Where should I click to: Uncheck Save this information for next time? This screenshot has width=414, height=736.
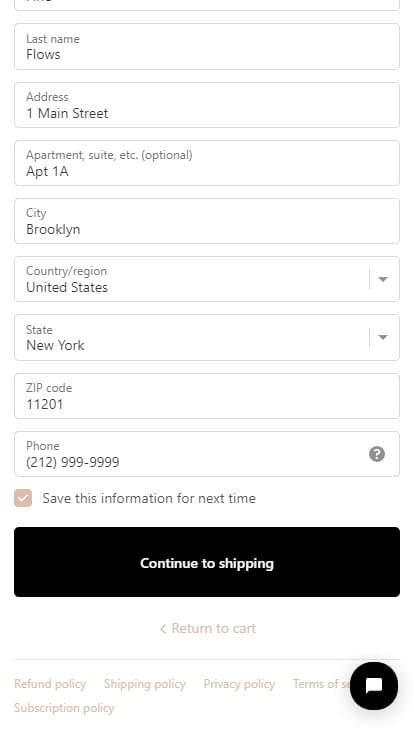23,498
